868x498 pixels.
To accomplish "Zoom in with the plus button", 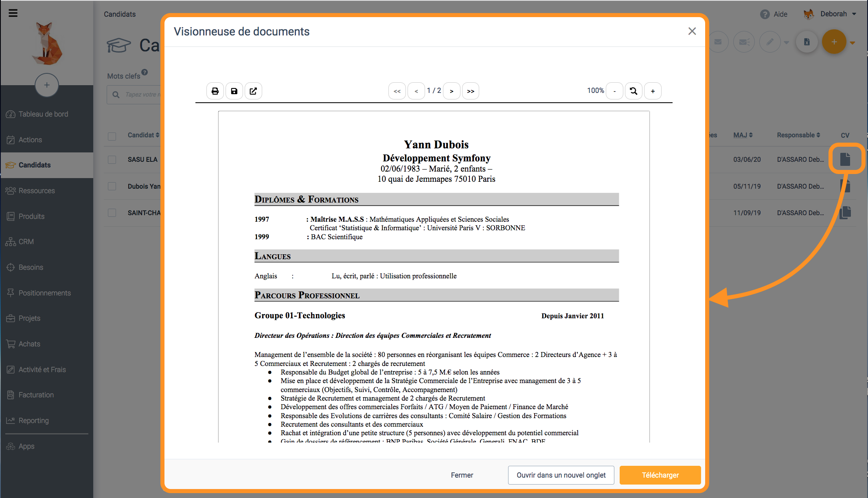I will 653,91.
